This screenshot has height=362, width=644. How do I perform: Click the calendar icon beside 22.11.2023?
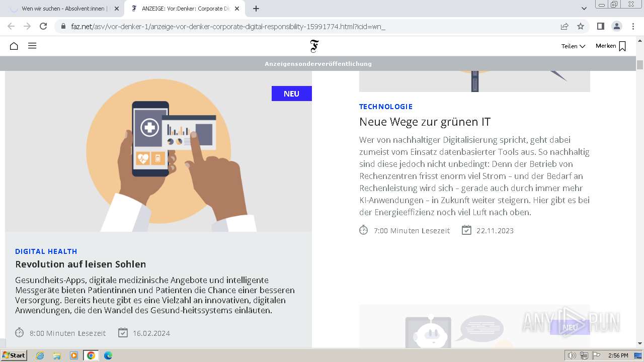[467, 230]
